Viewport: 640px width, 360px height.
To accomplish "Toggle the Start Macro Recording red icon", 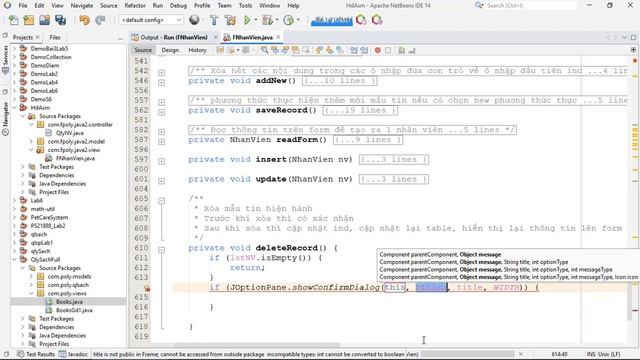I will [378, 50].
